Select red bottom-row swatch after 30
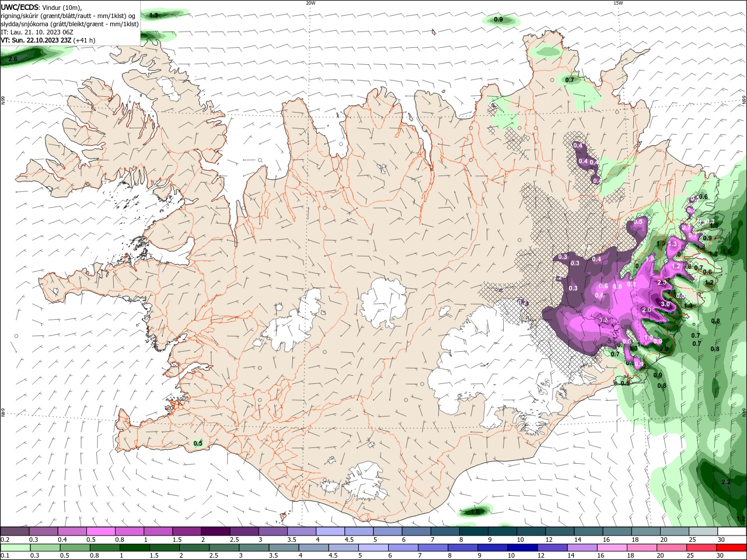 (x=731, y=548)
